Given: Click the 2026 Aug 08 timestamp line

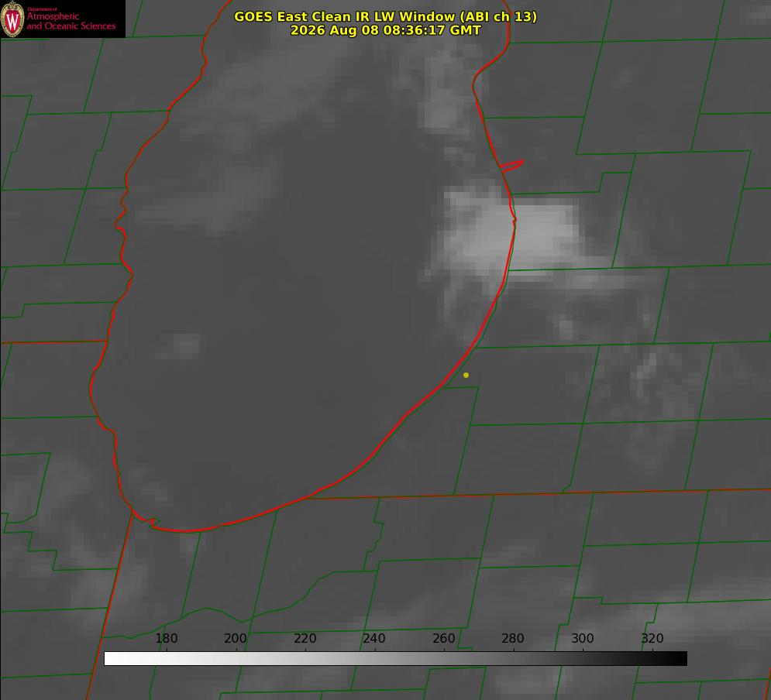Looking at the screenshot, I should 386,30.
